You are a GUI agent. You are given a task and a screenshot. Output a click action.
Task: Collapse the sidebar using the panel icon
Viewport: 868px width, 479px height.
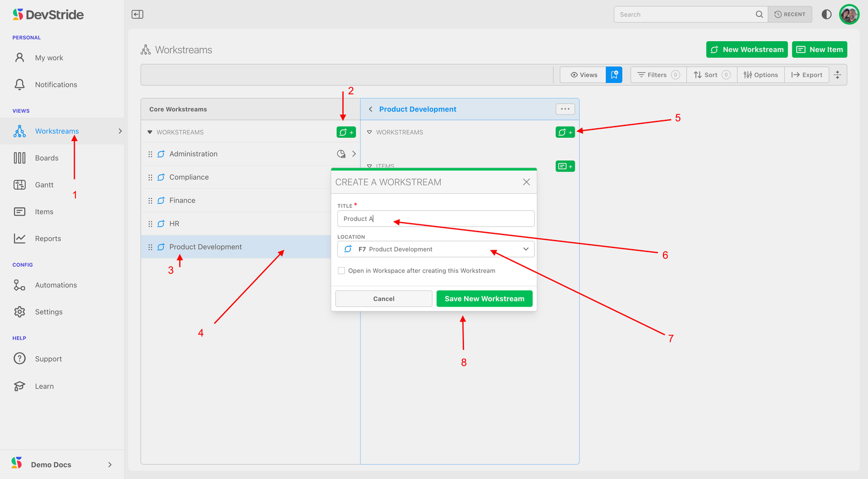pyautogui.click(x=137, y=15)
